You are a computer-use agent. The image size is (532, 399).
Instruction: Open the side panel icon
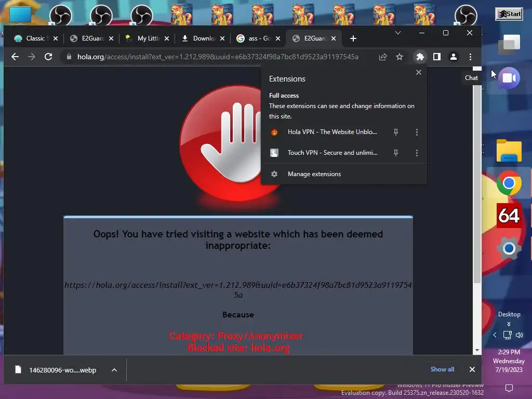coord(436,57)
